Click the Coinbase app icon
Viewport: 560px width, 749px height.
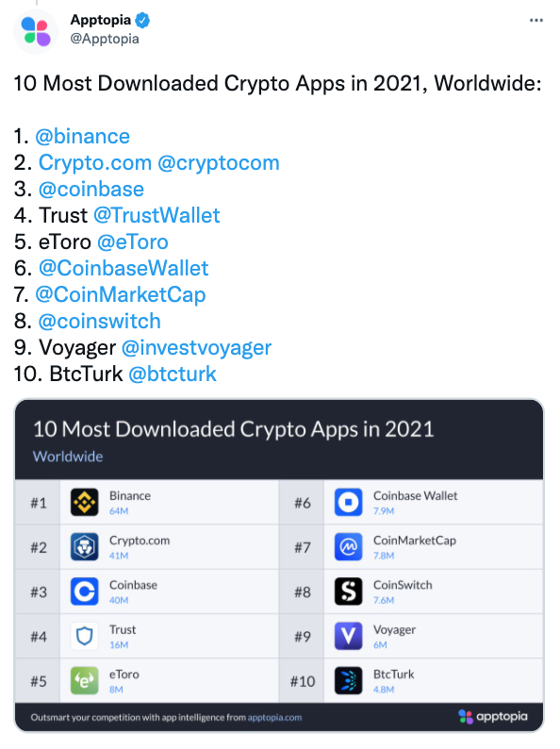pyautogui.click(x=85, y=591)
